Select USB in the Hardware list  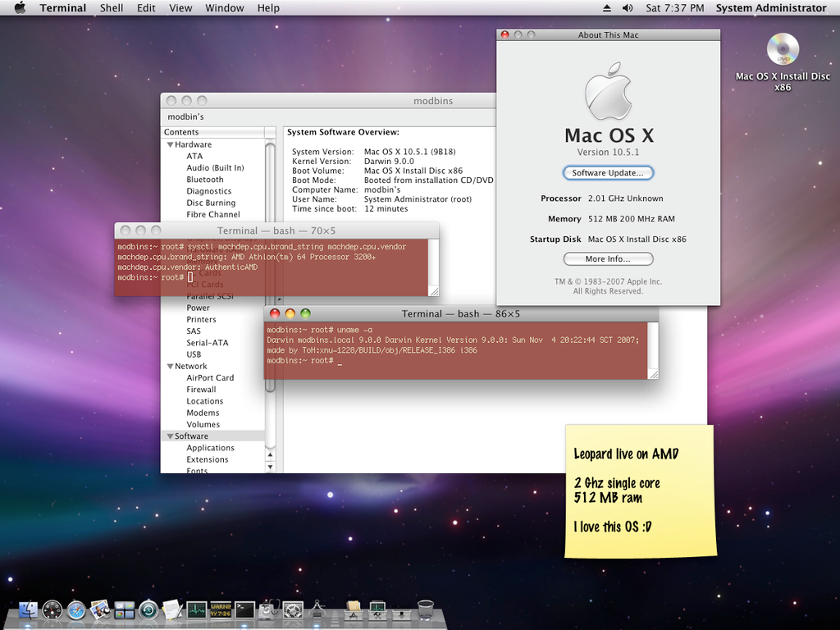click(x=194, y=354)
